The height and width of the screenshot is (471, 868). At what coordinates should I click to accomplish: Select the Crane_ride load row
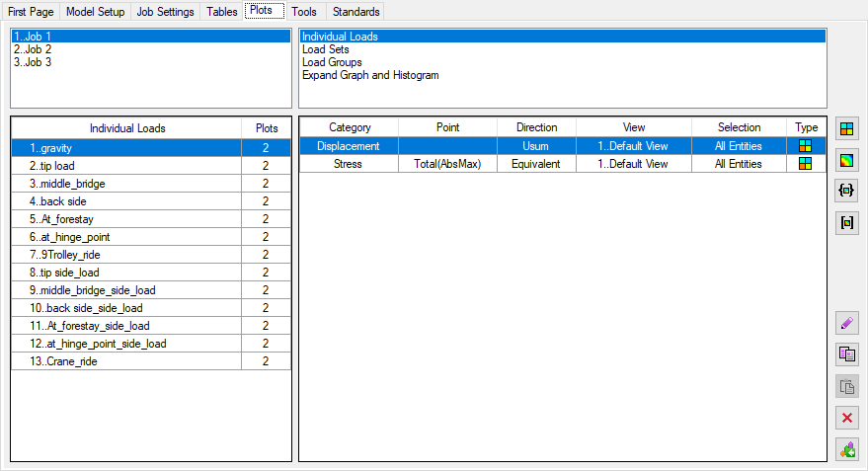(126, 361)
